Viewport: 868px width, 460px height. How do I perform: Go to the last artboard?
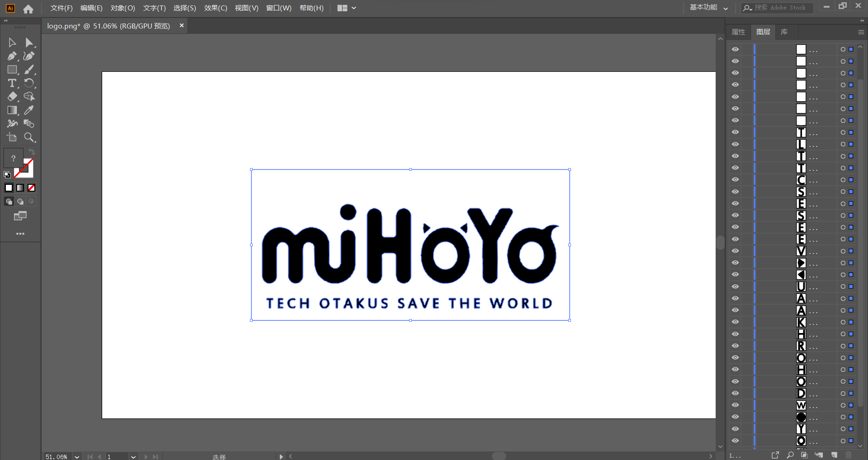click(x=156, y=457)
